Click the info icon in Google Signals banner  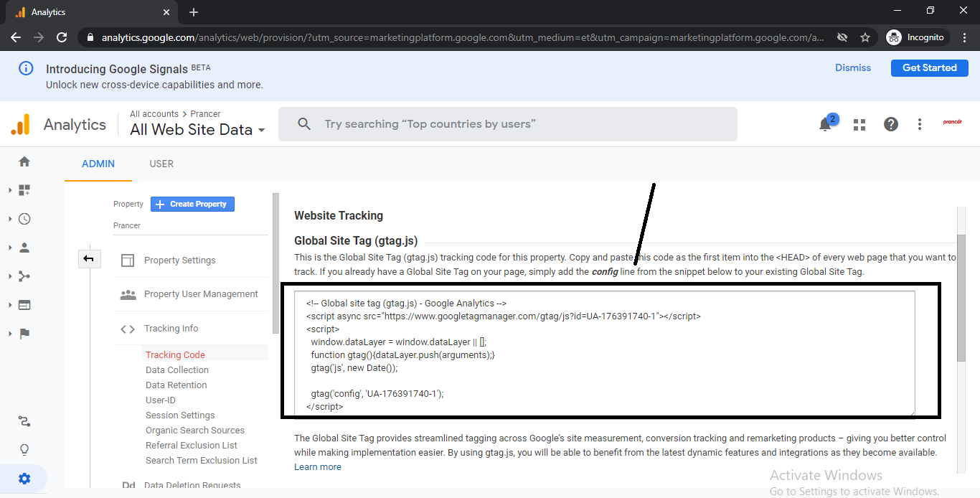(x=26, y=69)
